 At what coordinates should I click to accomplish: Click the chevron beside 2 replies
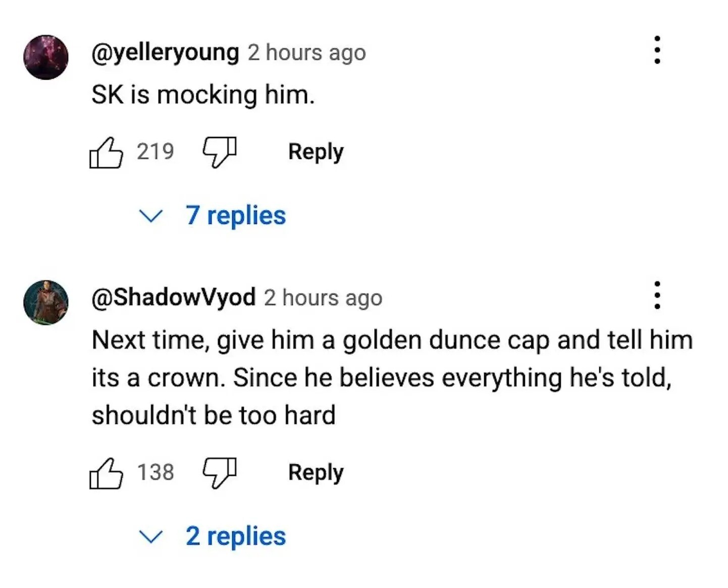(x=150, y=537)
